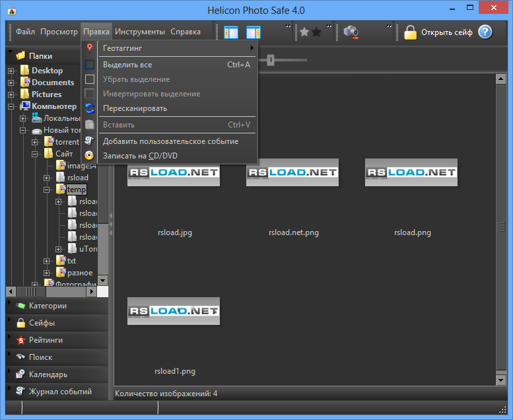Choose Выделить все menu entry
Screen dimensions: 513x420
(x=178, y=65)
